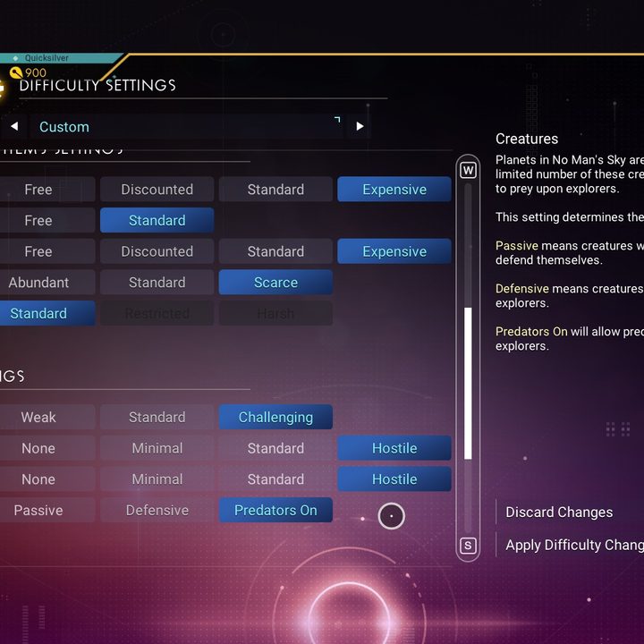
Task: Choose Standard between Abundant and Scarce
Action: [157, 282]
